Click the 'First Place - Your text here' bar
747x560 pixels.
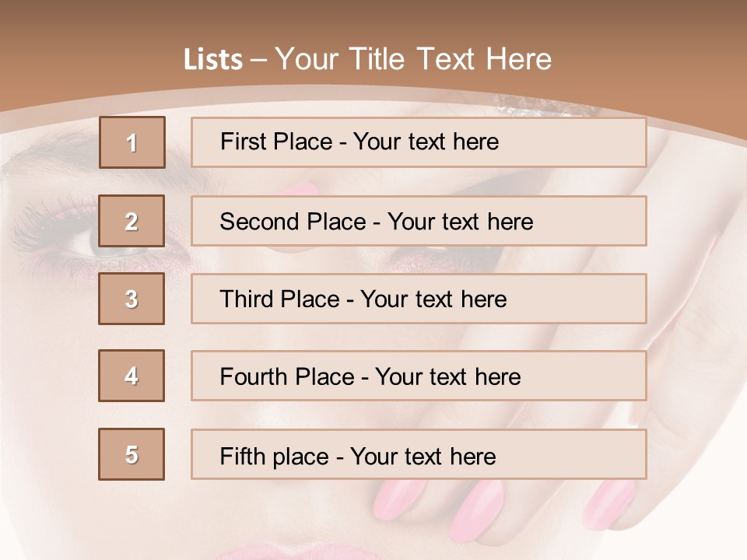click(x=419, y=142)
